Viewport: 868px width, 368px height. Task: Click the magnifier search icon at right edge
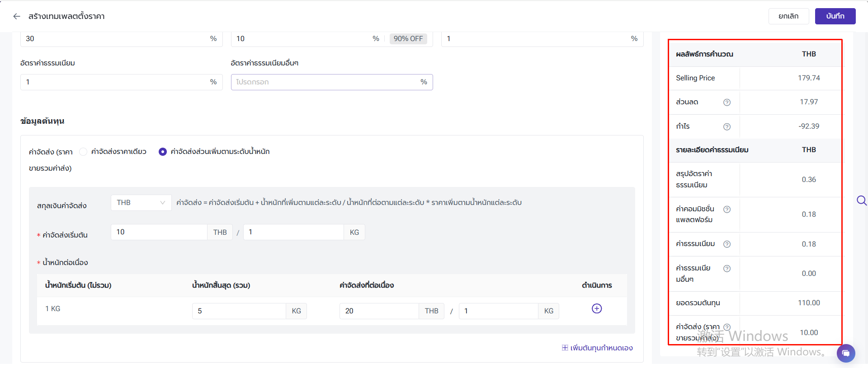point(862,200)
